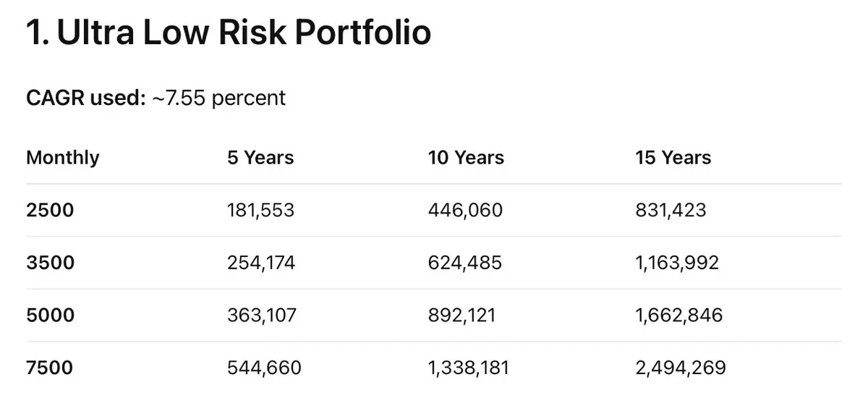
Task: Click the 2500 monthly row label
Action: [x=50, y=210]
